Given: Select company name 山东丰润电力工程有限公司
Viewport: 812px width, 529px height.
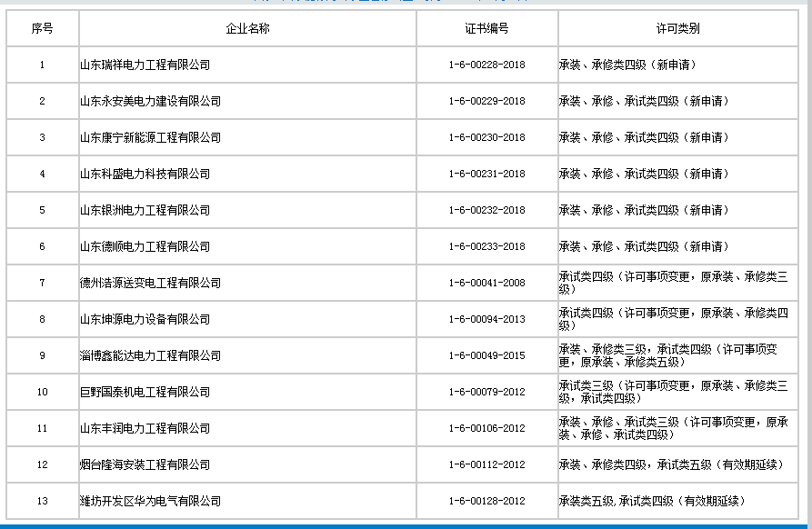Looking at the screenshot, I should pos(145,429).
